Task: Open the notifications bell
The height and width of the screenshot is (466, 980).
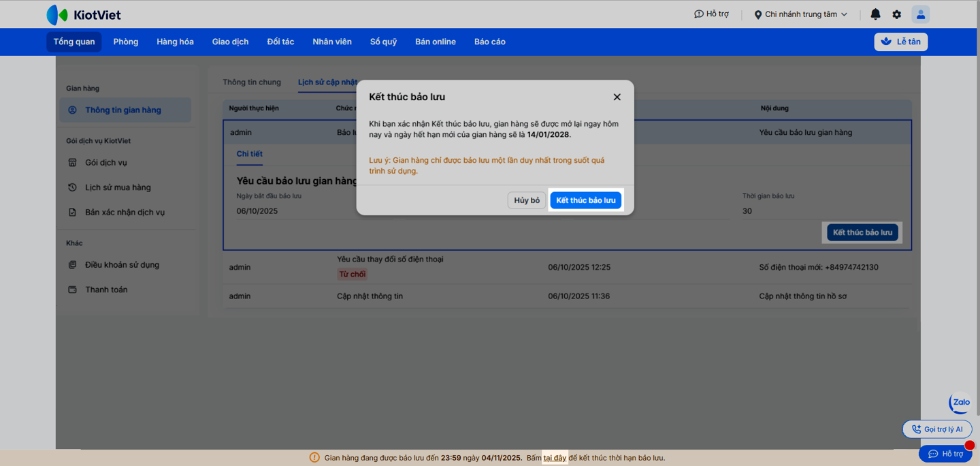Action: point(876,14)
